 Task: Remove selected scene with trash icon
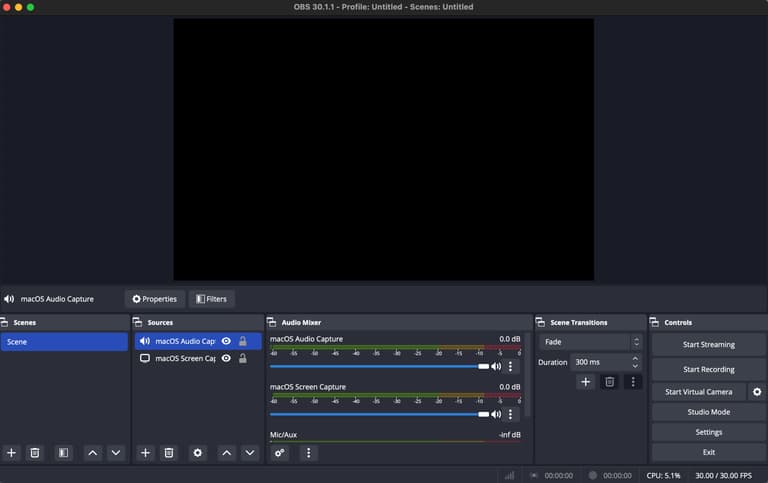(x=35, y=453)
